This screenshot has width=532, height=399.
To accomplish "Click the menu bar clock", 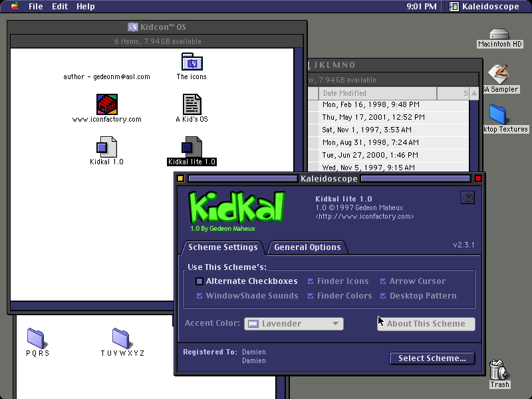I will coord(422,6).
